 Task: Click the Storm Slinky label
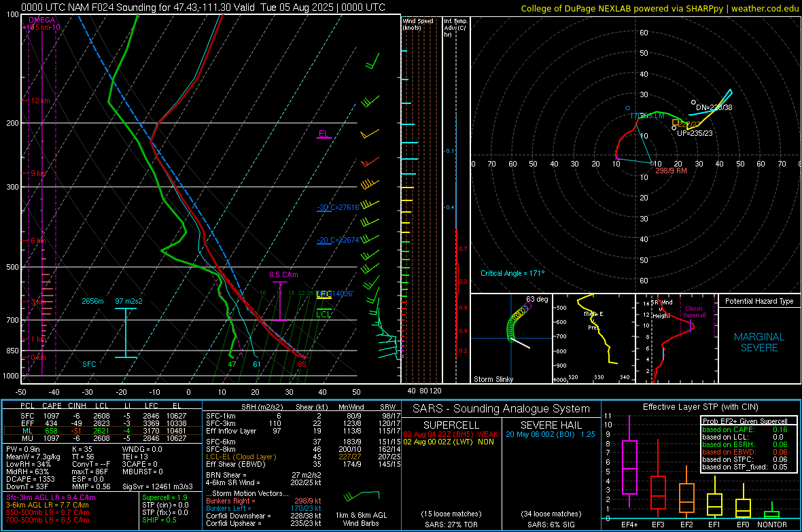coord(493,379)
